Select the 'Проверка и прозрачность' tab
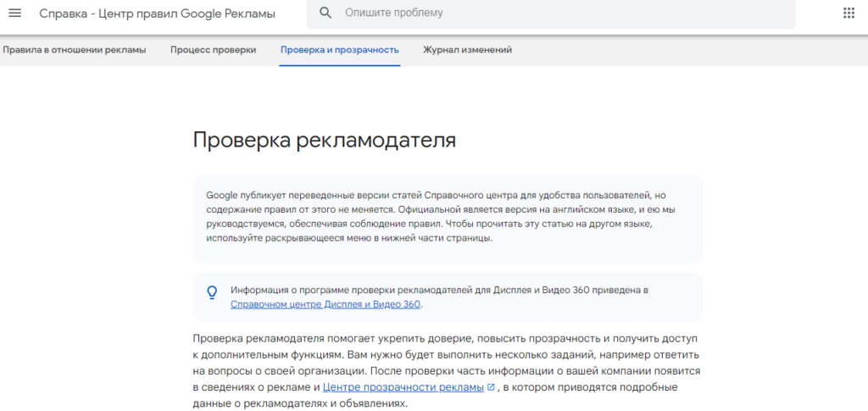The height and width of the screenshot is (411, 868). (340, 50)
